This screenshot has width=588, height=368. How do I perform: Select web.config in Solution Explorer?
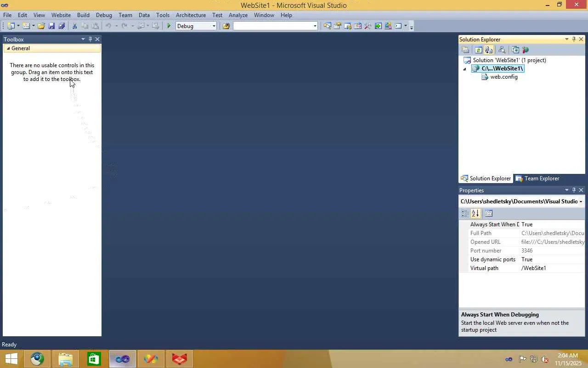pyautogui.click(x=504, y=77)
